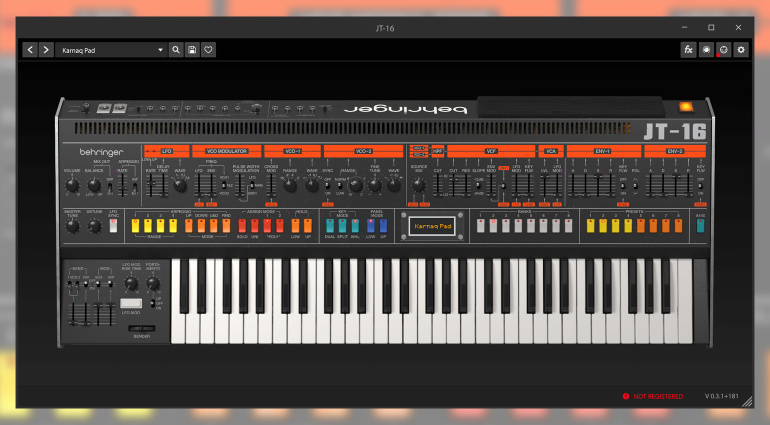Select WHL key mode teal button
770x425 pixels.
[x=355, y=226]
